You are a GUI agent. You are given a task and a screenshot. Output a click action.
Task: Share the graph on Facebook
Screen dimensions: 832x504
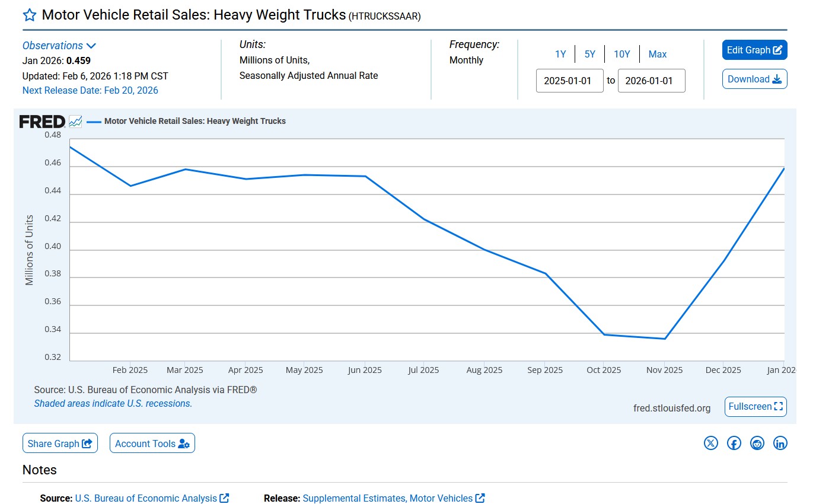[x=734, y=443]
